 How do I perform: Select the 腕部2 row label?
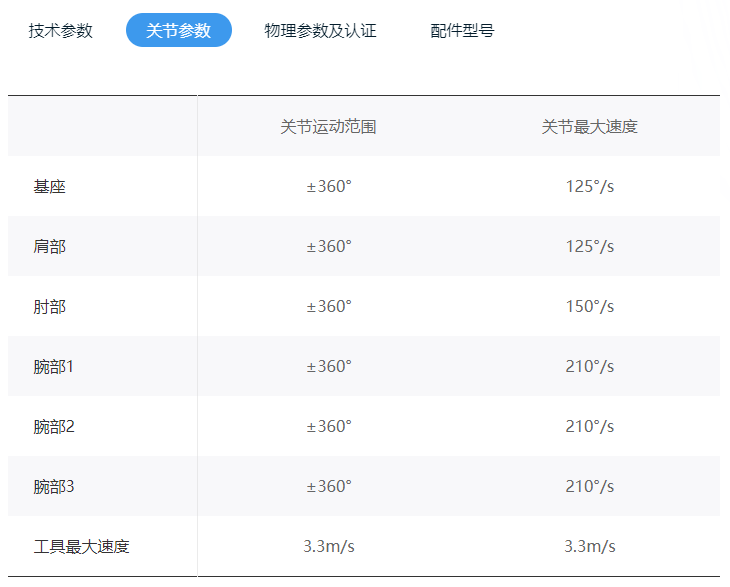(x=54, y=427)
